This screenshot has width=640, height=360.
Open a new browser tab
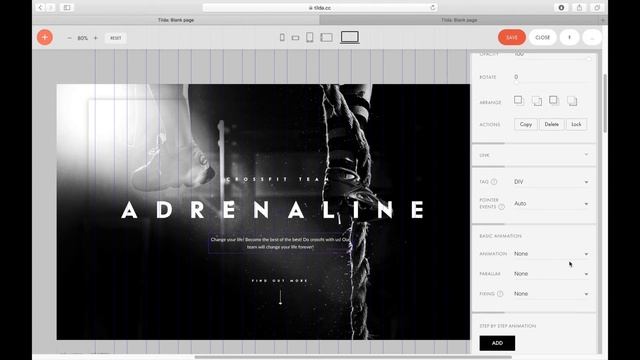(603, 20)
